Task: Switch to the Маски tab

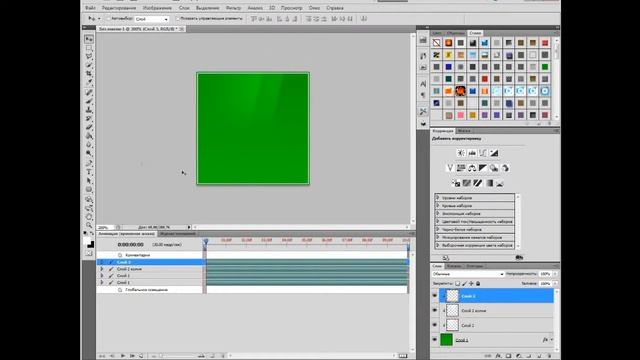Action: click(464, 131)
